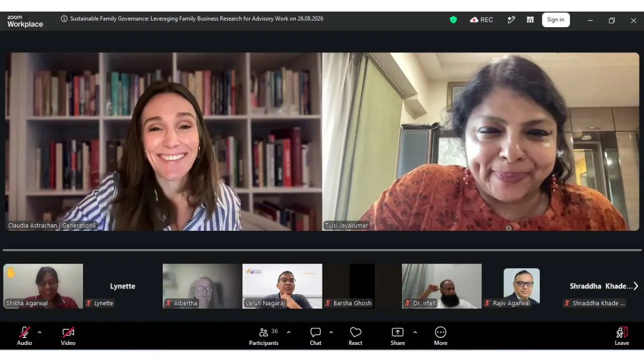Viewport: 644px width, 362px height.
Task: Click the muted mic icon on Rajiv Agarwal's label
Action: point(488,303)
